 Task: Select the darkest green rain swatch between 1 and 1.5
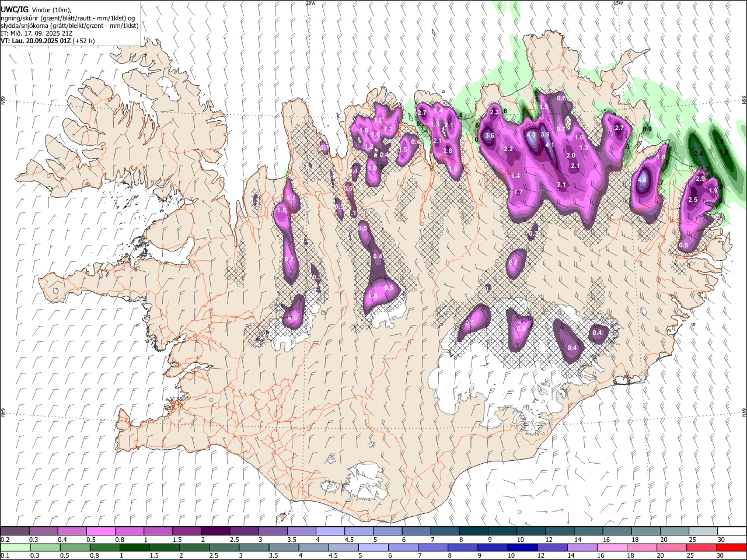tap(134, 547)
